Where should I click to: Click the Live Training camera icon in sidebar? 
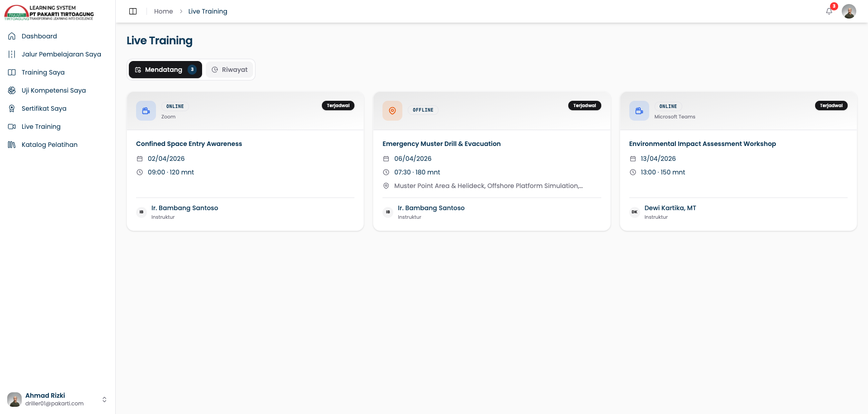[x=12, y=127]
